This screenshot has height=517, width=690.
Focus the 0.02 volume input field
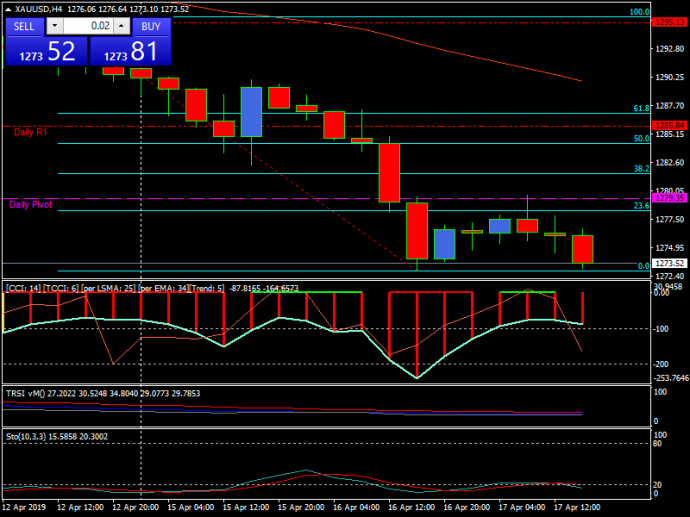pos(88,26)
